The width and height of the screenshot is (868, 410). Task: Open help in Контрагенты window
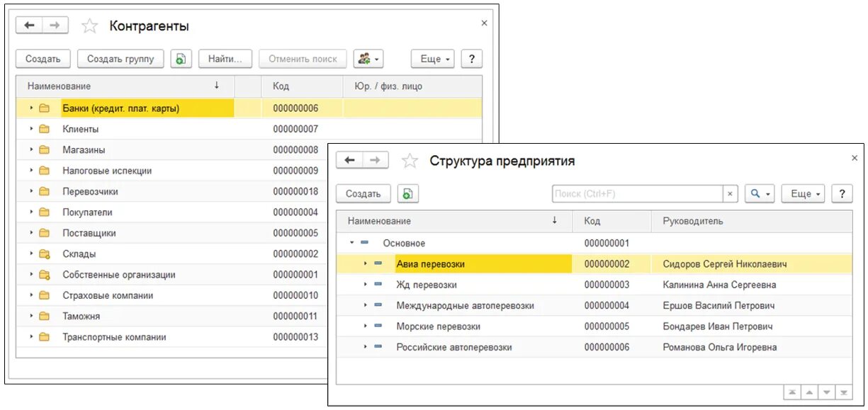[x=472, y=59]
